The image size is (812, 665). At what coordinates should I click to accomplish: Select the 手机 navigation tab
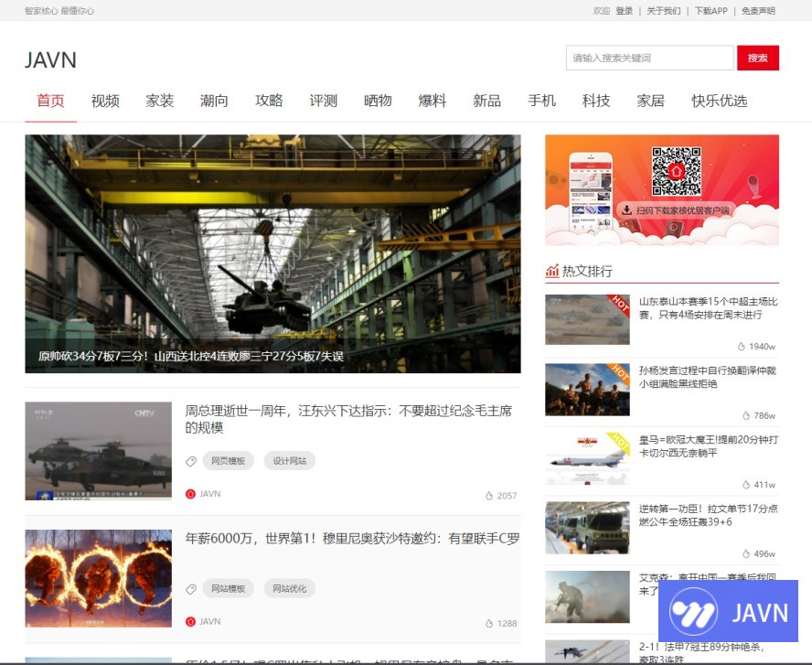[x=541, y=101]
